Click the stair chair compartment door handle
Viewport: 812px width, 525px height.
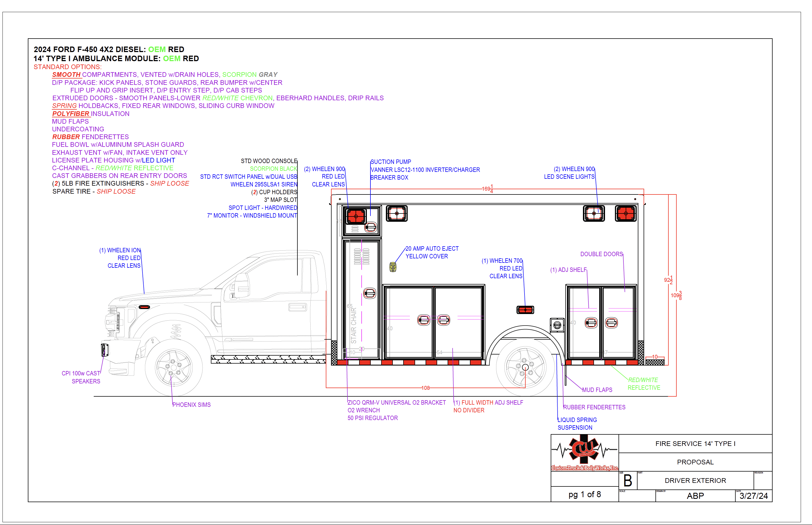point(370,293)
